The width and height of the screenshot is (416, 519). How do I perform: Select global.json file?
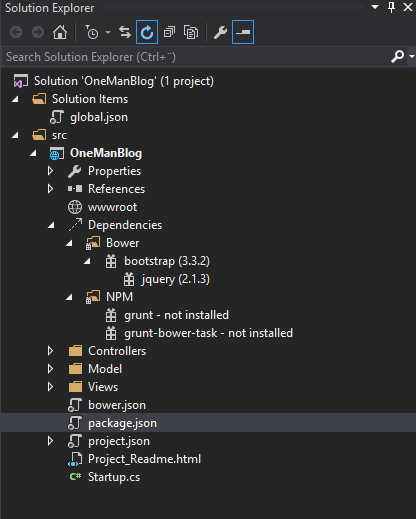pos(99,117)
